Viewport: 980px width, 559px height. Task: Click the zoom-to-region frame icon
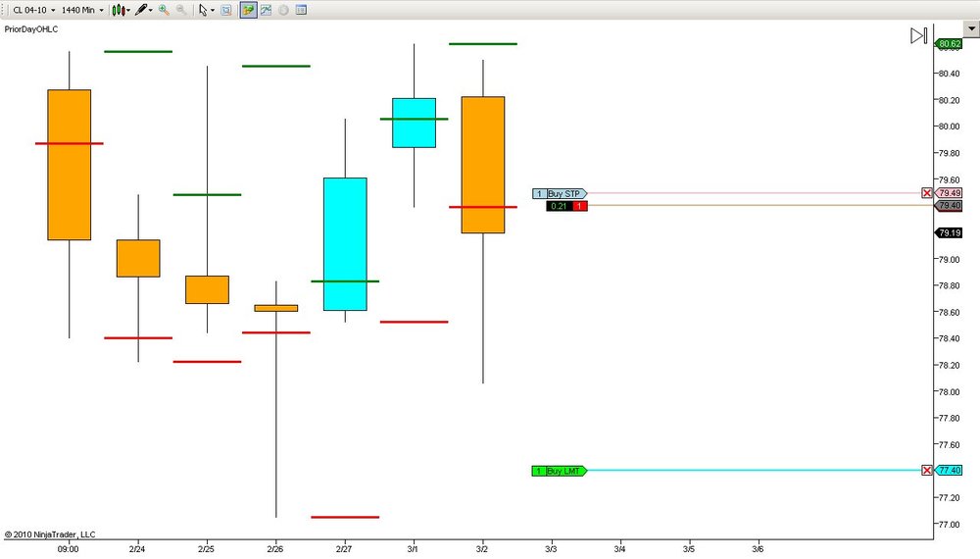226,10
